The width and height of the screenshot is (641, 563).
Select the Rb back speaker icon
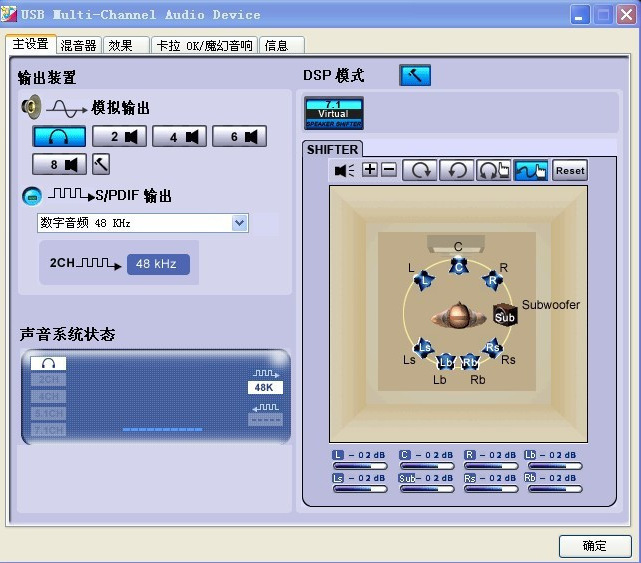[470, 362]
